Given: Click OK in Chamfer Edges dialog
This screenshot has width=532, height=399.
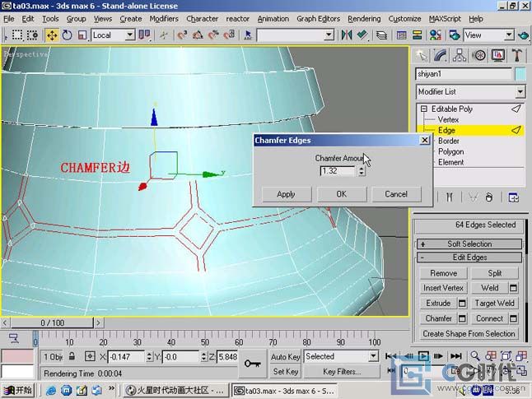Looking at the screenshot, I should point(342,194).
